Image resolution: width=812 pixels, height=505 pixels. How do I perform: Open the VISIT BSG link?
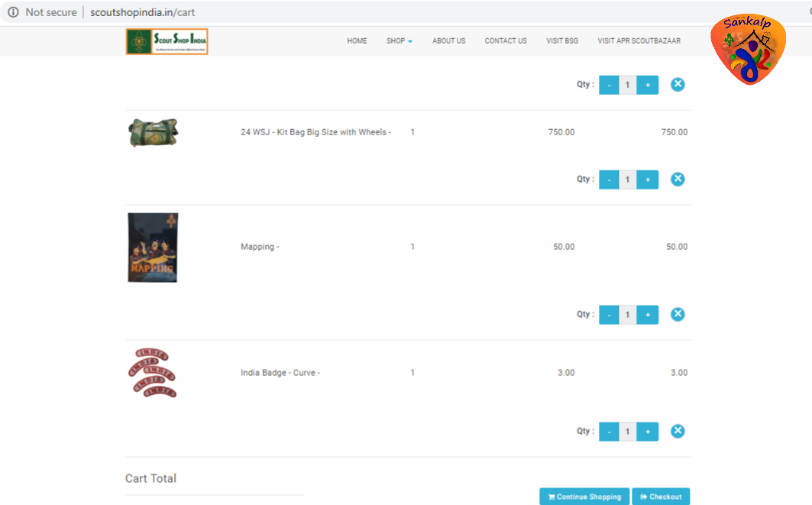click(x=562, y=40)
